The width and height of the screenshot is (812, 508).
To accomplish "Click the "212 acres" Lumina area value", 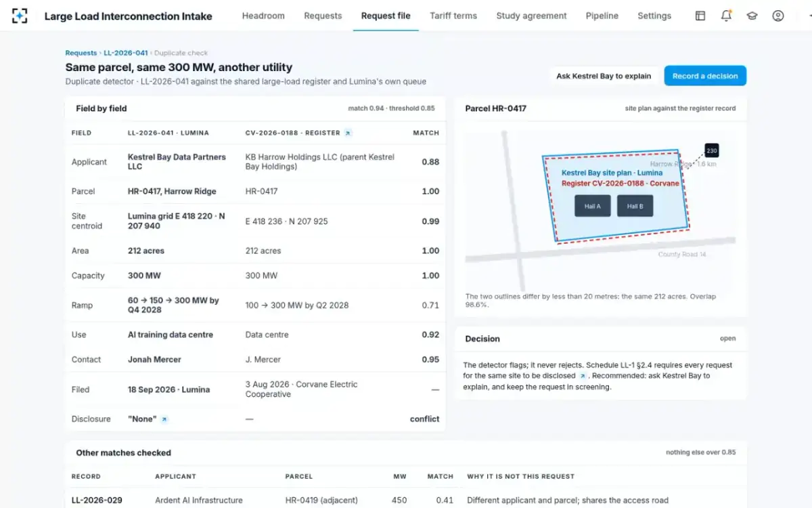I will (146, 251).
